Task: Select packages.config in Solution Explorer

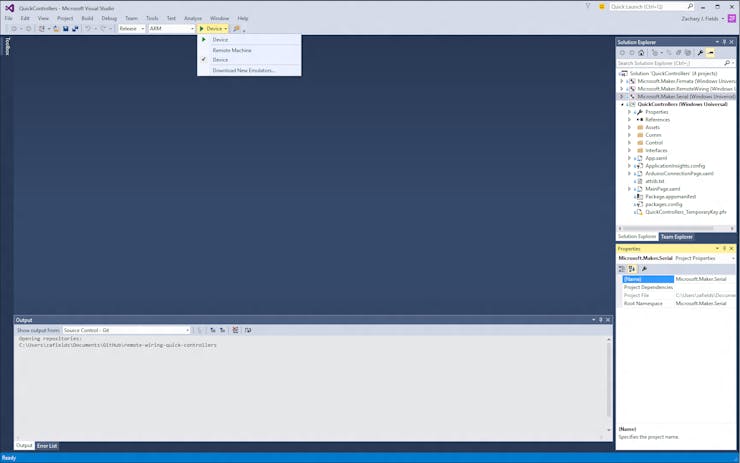Action: (x=663, y=204)
